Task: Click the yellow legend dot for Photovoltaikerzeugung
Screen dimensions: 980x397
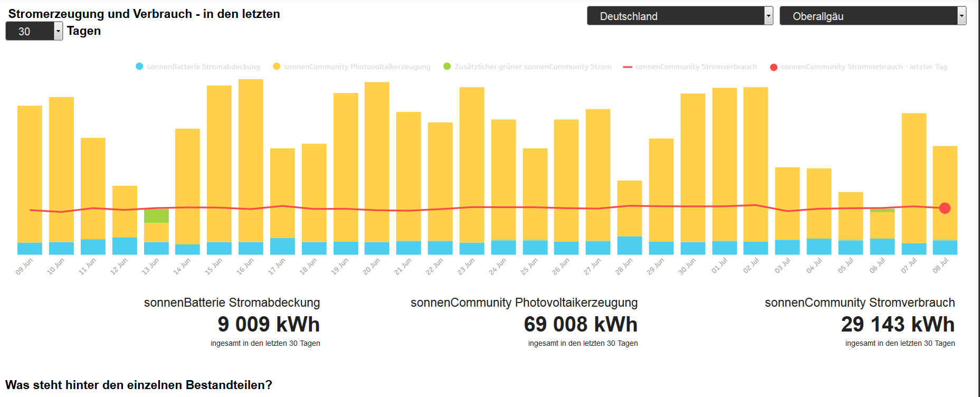Action: click(x=277, y=67)
